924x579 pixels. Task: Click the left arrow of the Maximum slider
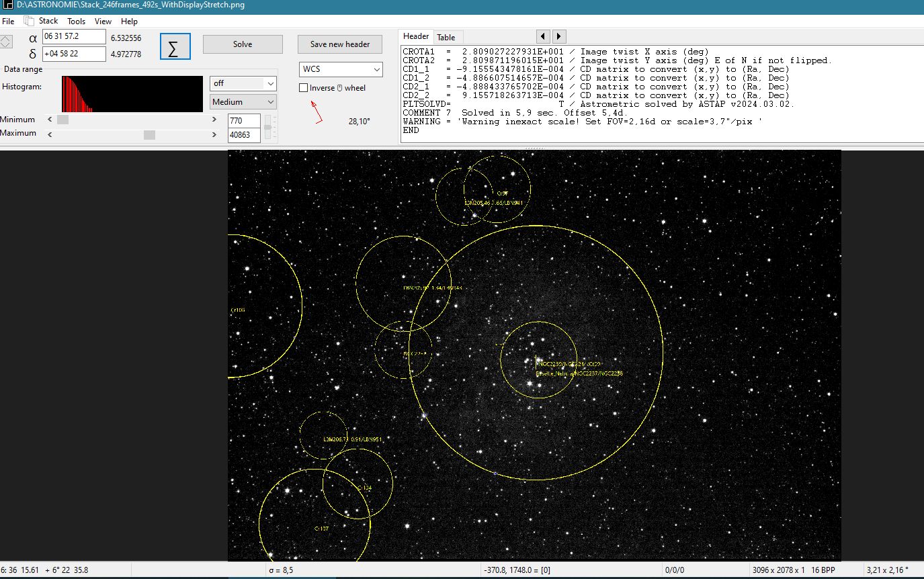50,134
